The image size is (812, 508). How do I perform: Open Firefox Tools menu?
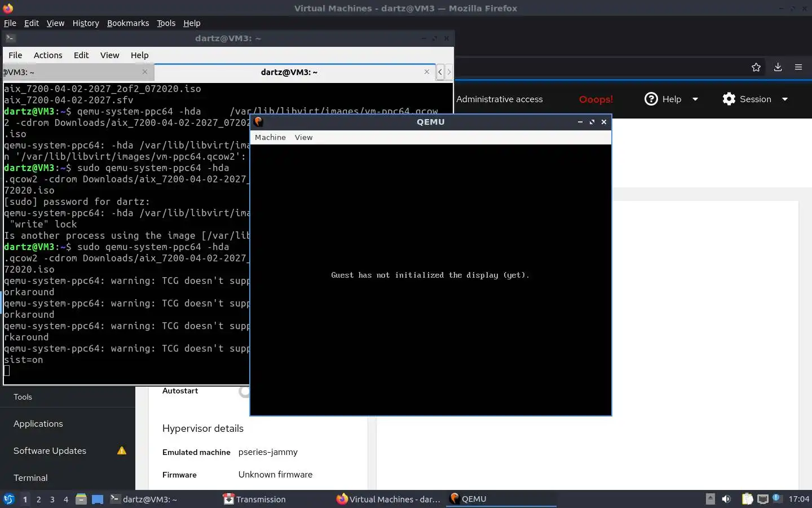(166, 23)
